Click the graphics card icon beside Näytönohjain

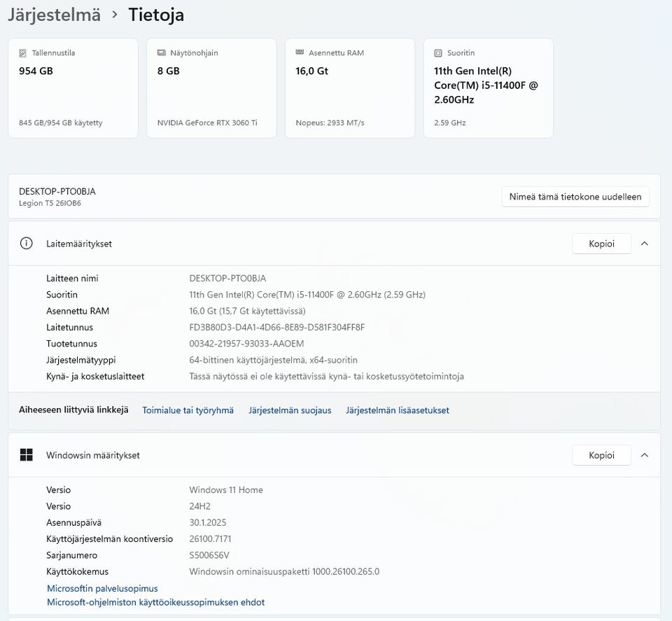(x=162, y=53)
